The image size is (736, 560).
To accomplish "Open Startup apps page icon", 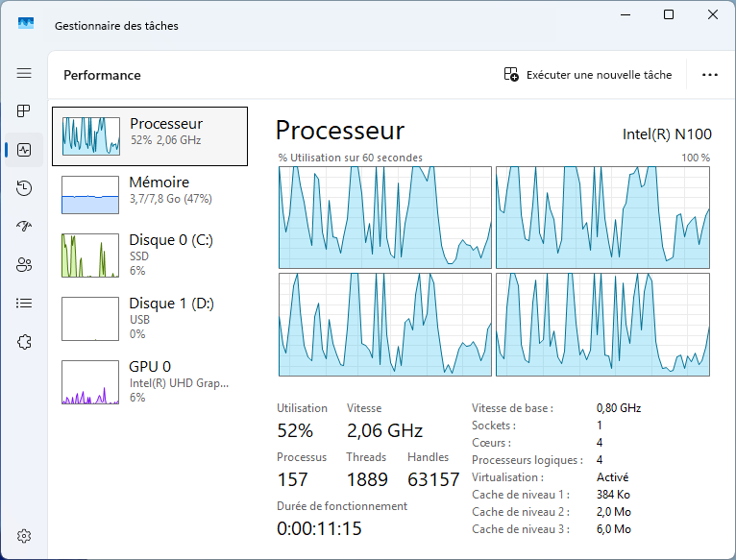I will point(24,227).
